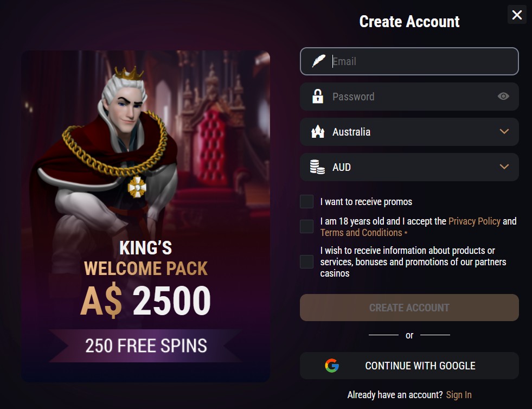Click the padlock icon beside Password

tap(318, 97)
